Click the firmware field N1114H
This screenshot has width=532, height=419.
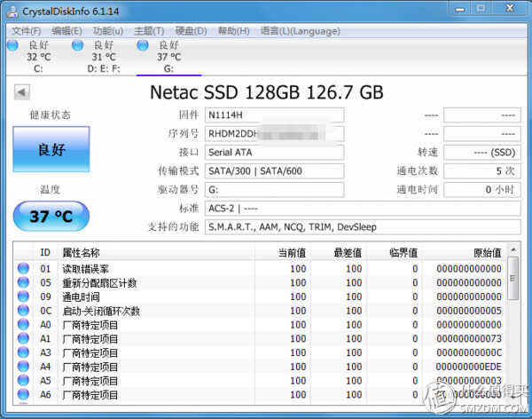(274, 115)
